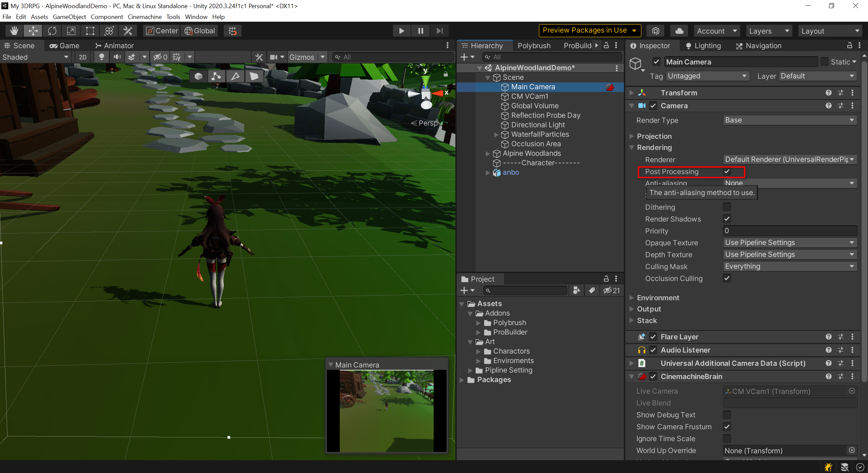This screenshot has width=868, height=473.
Task: Toggle scene lighting bulb icon
Action: 101,57
